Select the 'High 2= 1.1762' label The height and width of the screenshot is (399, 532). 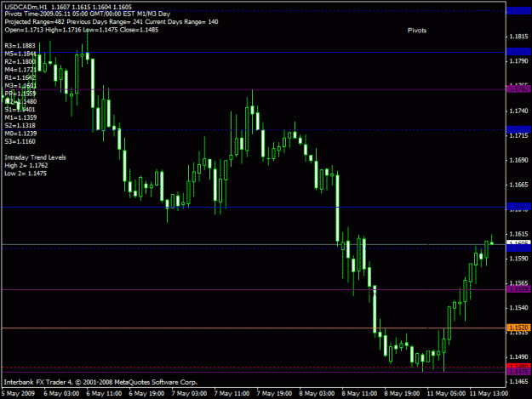tap(26, 165)
